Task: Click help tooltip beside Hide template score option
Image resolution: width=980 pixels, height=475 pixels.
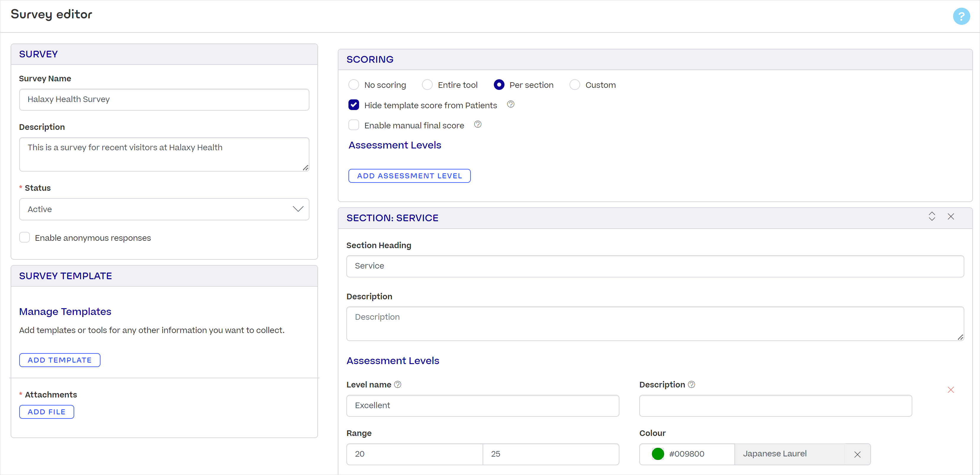Action: click(x=511, y=104)
